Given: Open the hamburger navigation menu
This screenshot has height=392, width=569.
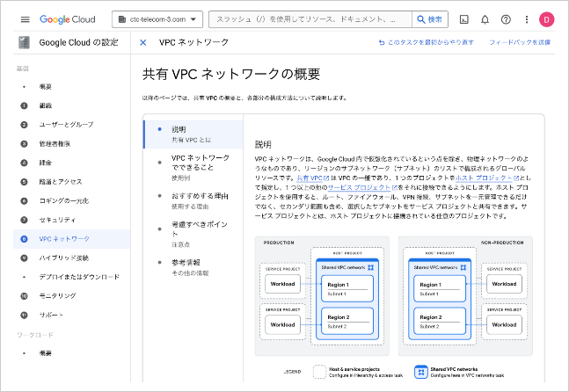Looking at the screenshot, I should [x=25, y=19].
